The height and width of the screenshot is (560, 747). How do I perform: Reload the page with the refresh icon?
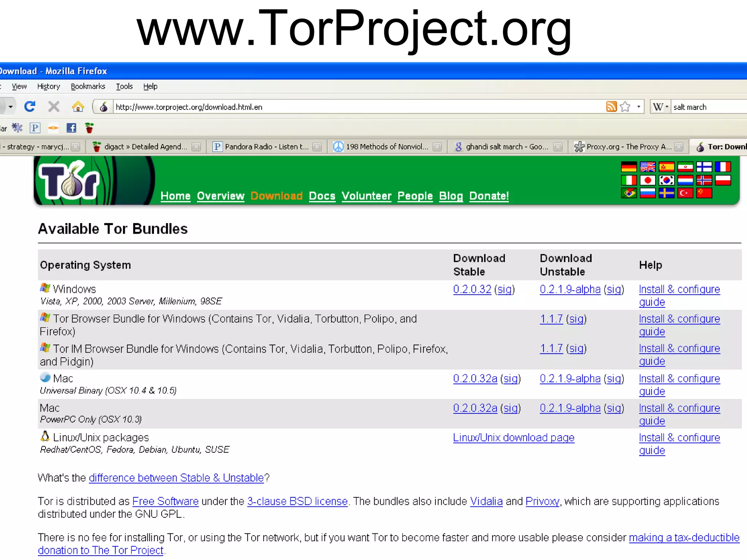[x=30, y=106]
